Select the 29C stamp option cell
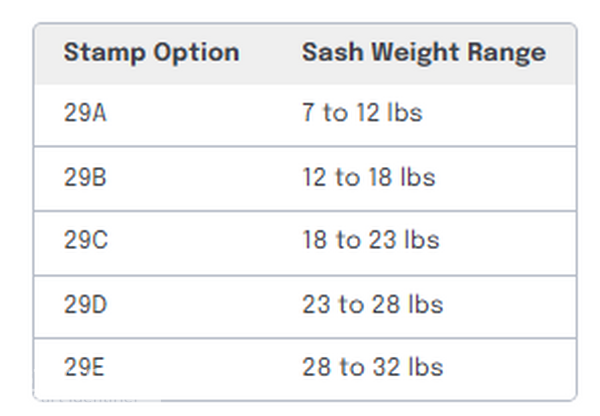This screenshot has height=416, width=600. (86, 240)
